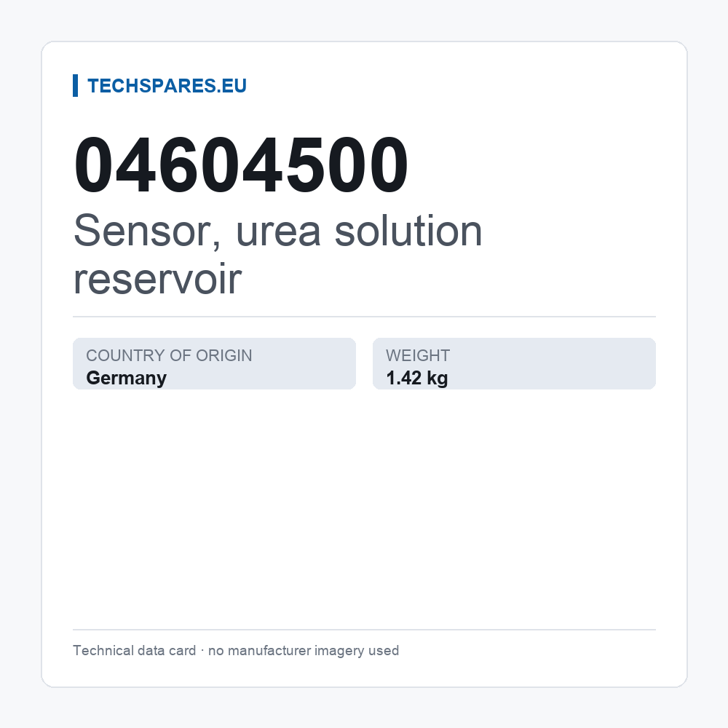Viewport: 728px width, 728px height.
Task: Click the Country of Origin card
Action: [x=215, y=363]
